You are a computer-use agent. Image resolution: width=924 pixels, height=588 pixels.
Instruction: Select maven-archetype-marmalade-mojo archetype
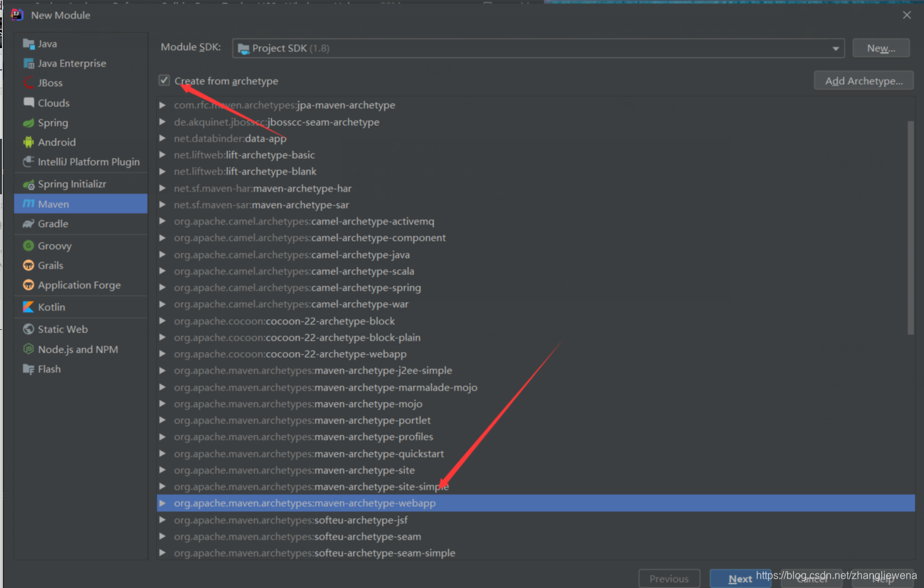[x=535, y=387]
